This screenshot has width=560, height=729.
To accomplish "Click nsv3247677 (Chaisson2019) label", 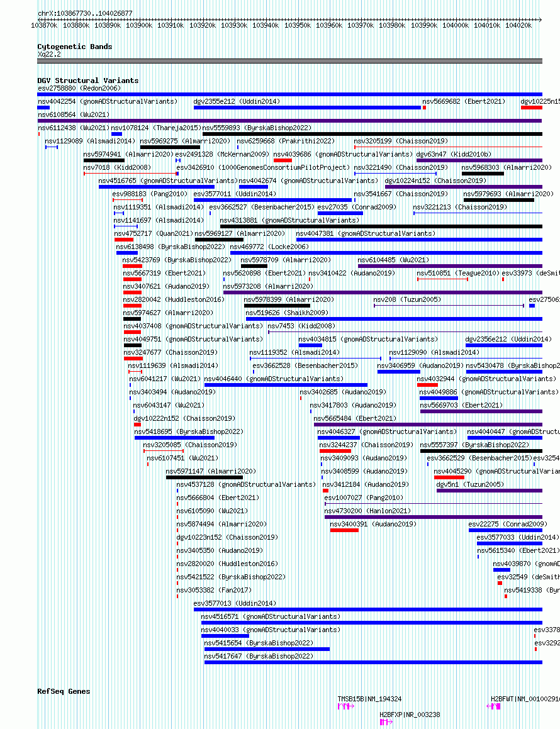I will 171,353.
